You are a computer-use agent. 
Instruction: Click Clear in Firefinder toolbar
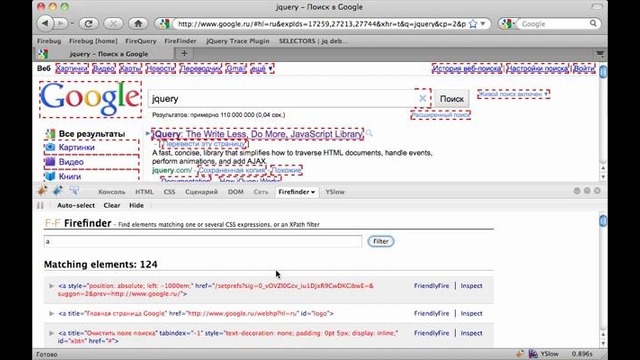[x=111, y=205]
